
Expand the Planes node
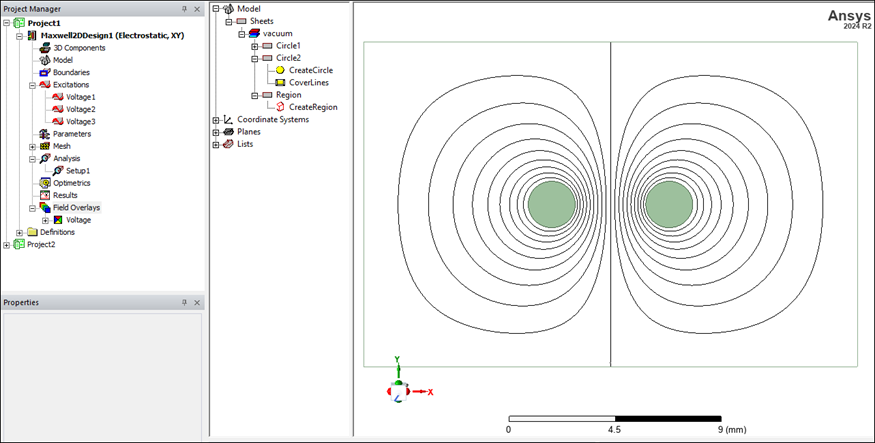tap(216, 132)
